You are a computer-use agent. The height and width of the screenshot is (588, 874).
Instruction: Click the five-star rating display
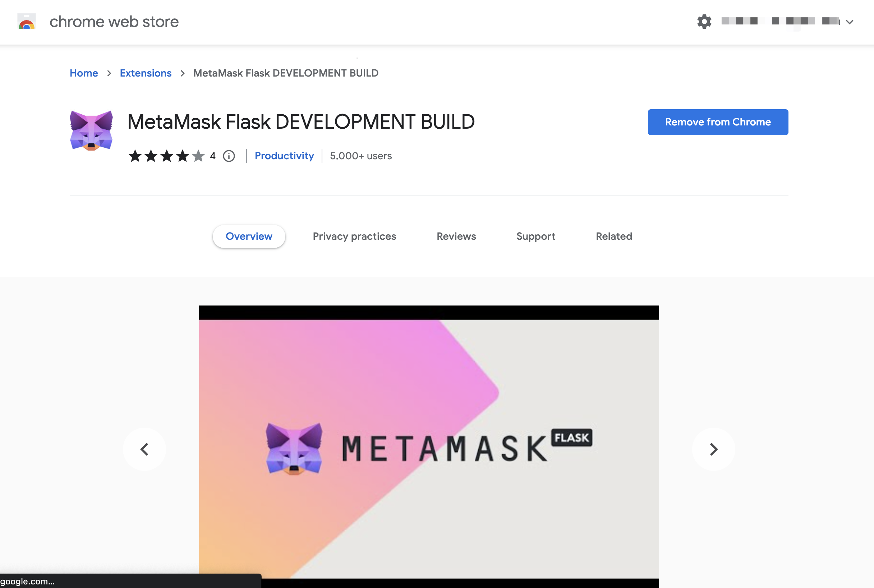click(166, 156)
